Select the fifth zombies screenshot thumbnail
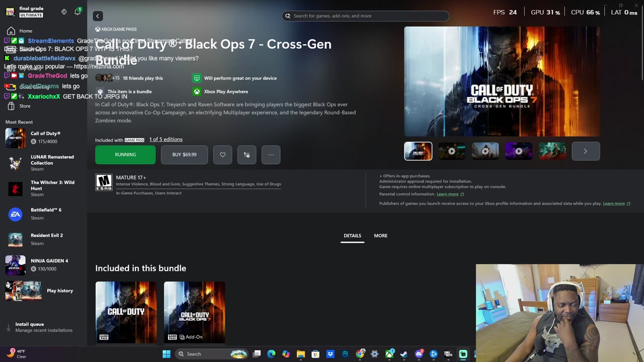The width and height of the screenshot is (644, 362). [552, 151]
